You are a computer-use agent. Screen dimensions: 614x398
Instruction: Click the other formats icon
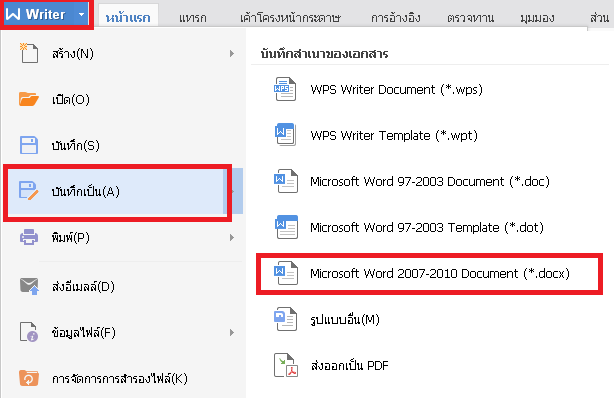[x=285, y=318]
